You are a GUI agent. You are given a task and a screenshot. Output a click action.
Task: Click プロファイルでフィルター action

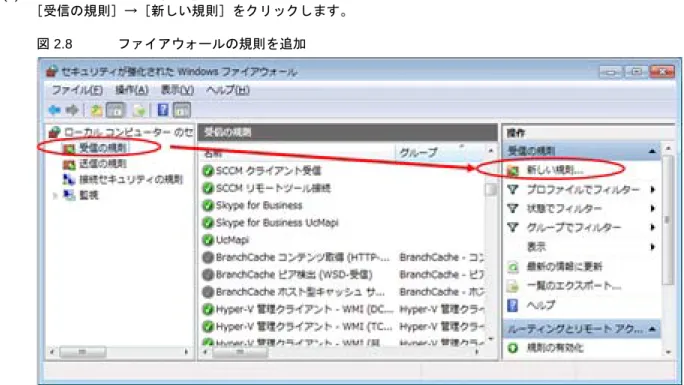[x=583, y=189]
